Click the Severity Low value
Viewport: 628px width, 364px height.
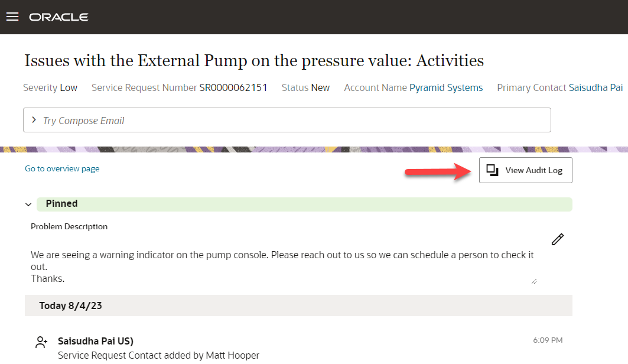point(69,87)
